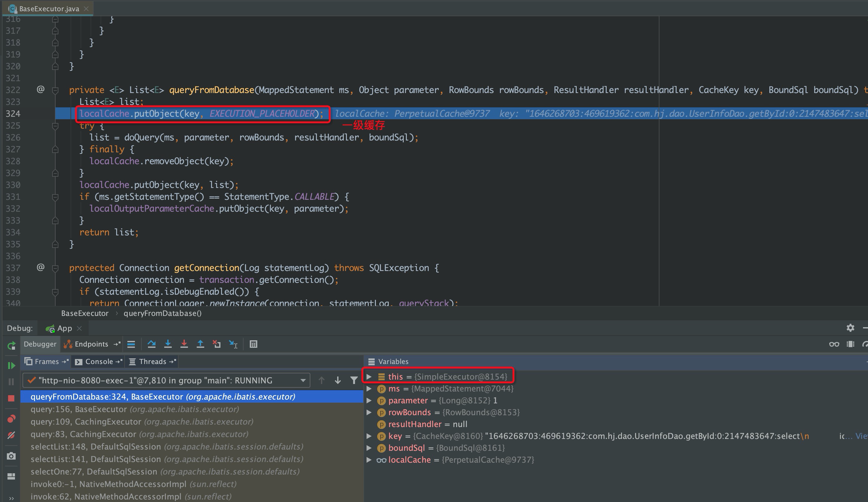Click the Step Over debugger icon
This screenshot has height=502, width=868.
(151, 344)
